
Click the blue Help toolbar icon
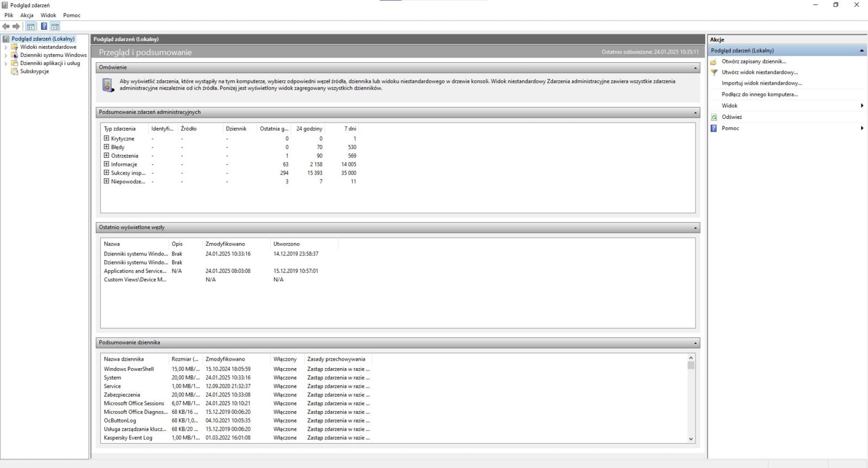pyautogui.click(x=44, y=27)
